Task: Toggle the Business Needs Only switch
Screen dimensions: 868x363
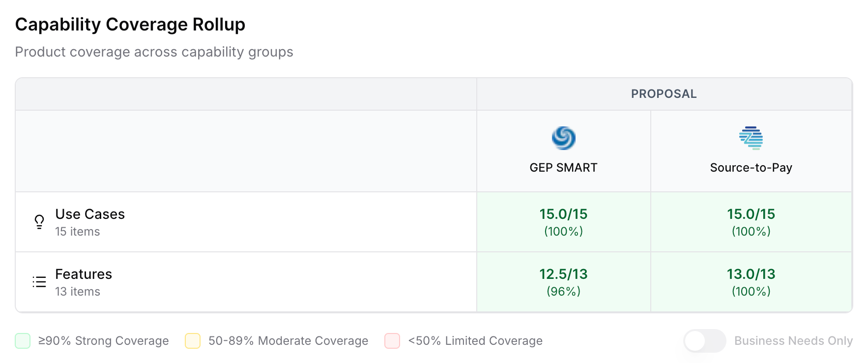Action: pos(704,341)
